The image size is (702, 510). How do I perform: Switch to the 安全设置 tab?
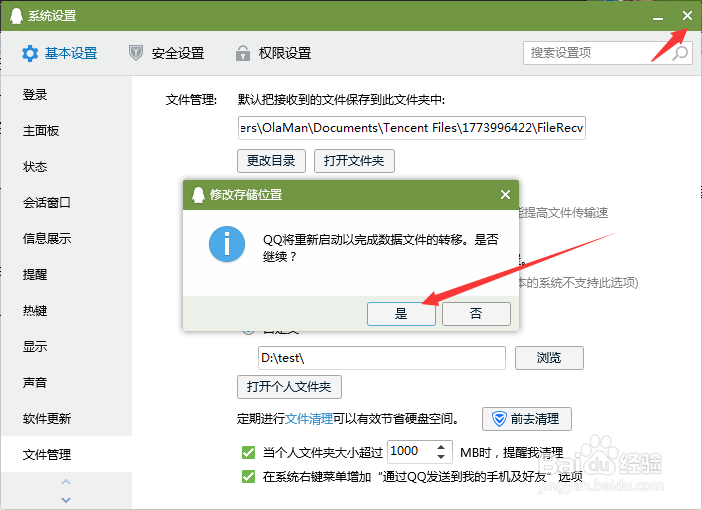[x=167, y=53]
